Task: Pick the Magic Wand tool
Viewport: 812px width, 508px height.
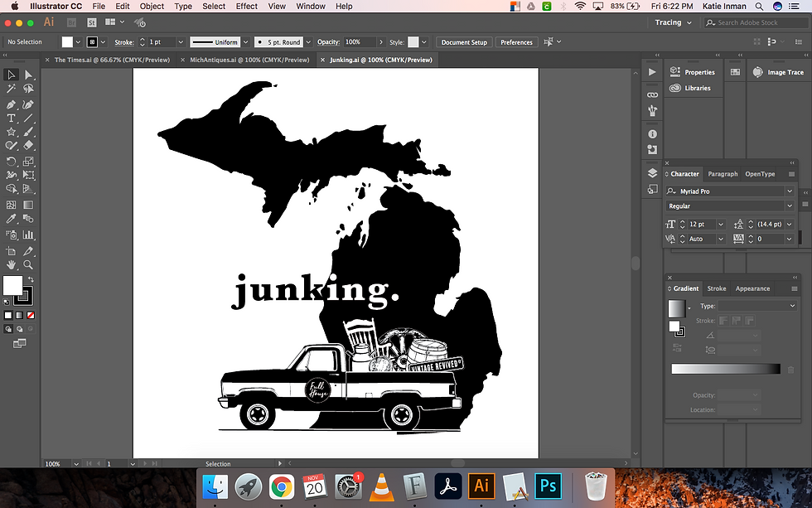Action: pos(12,89)
